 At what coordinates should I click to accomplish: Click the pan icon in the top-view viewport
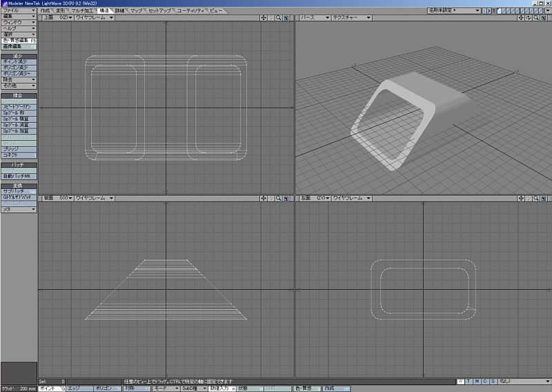click(x=264, y=17)
